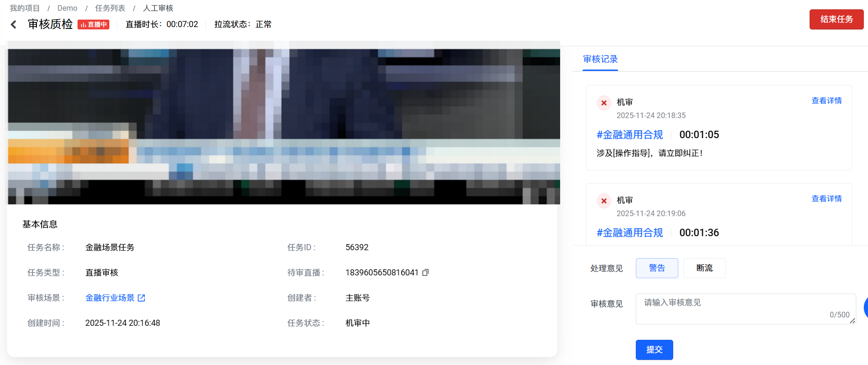Click the warning message 涉及[操作指导]
This screenshot has height=365, width=868.
click(x=650, y=153)
